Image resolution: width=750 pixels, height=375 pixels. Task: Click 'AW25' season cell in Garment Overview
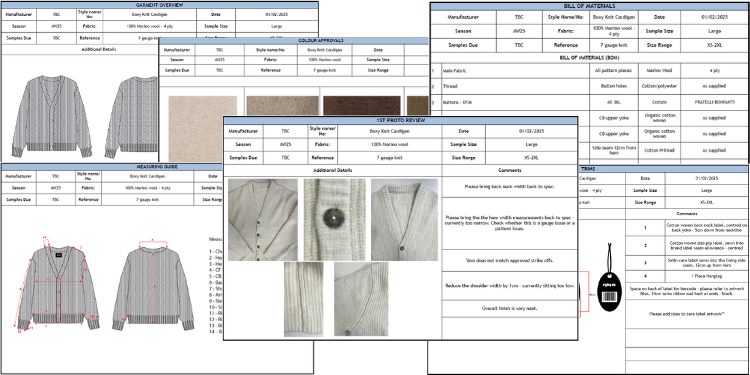(x=56, y=26)
